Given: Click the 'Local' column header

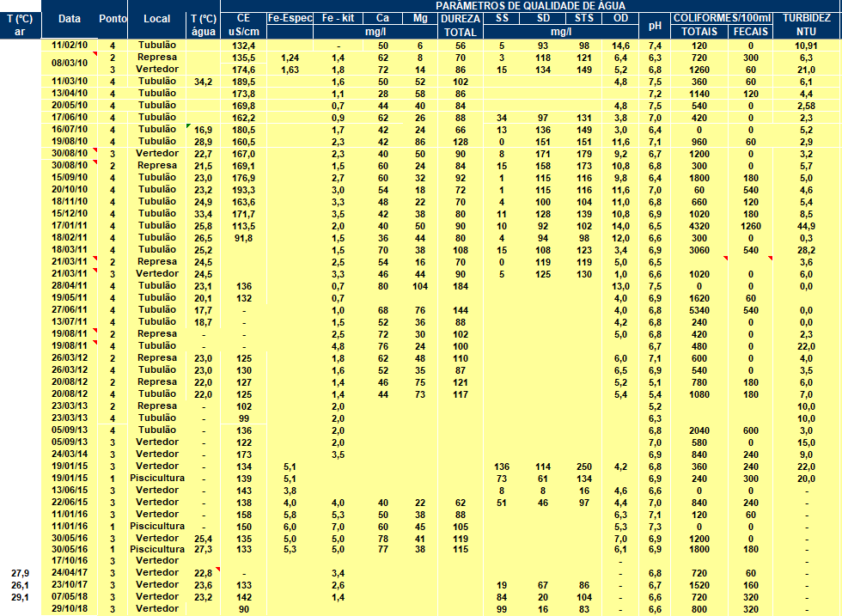Looking at the screenshot, I should 156,18.
